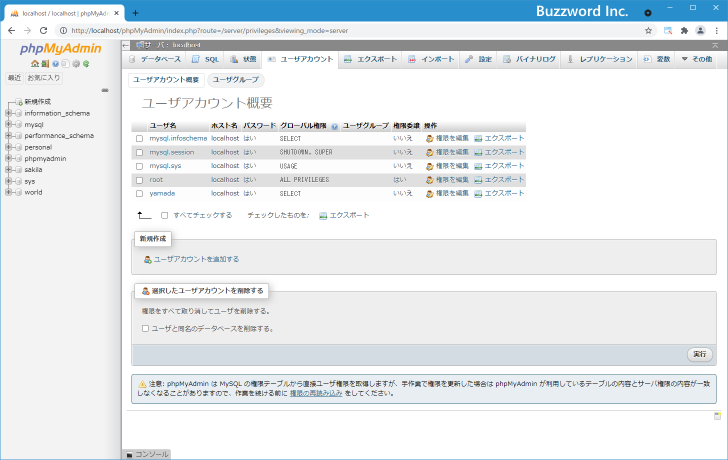Check the yamada user checkbox
The height and width of the screenshot is (460, 728).
[x=139, y=194]
